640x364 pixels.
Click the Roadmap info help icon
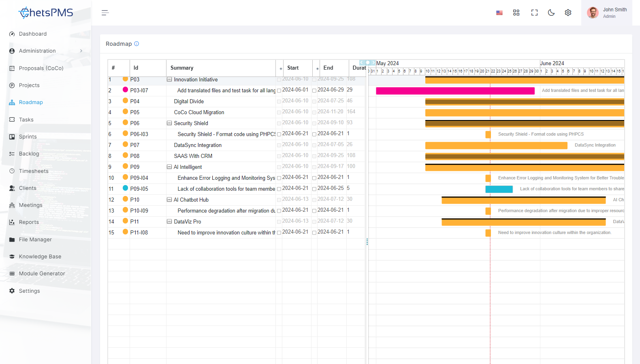click(137, 44)
